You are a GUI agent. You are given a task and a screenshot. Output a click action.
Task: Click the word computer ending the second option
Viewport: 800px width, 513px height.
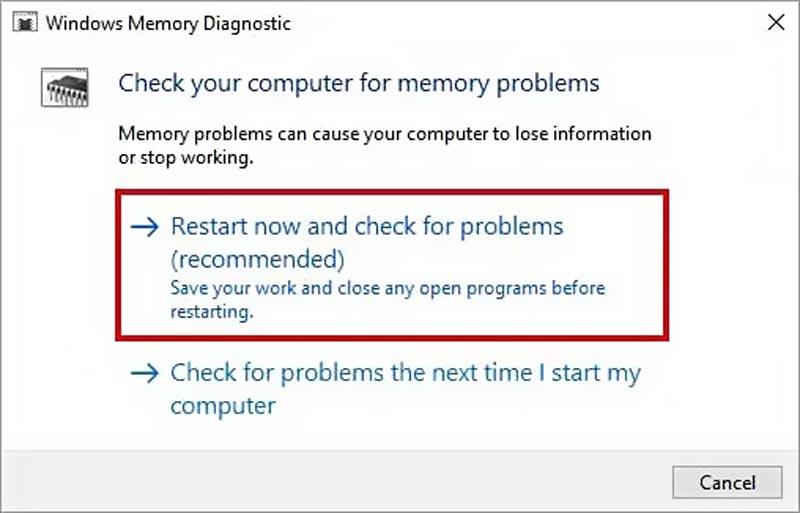point(222,406)
